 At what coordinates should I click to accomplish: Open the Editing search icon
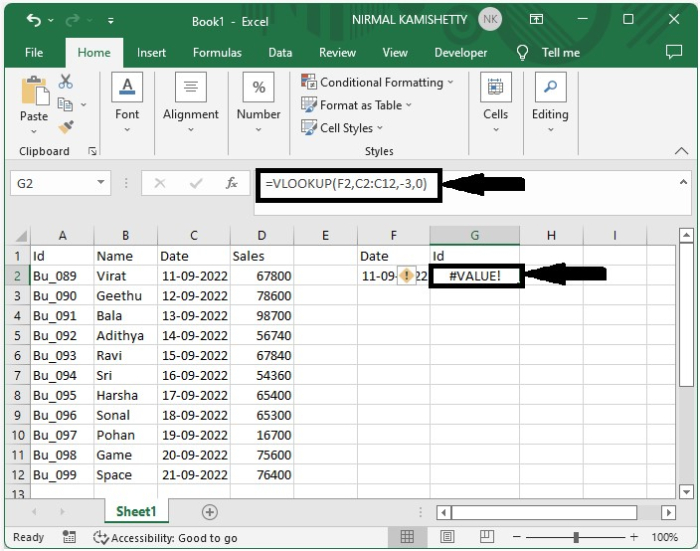(549, 88)
